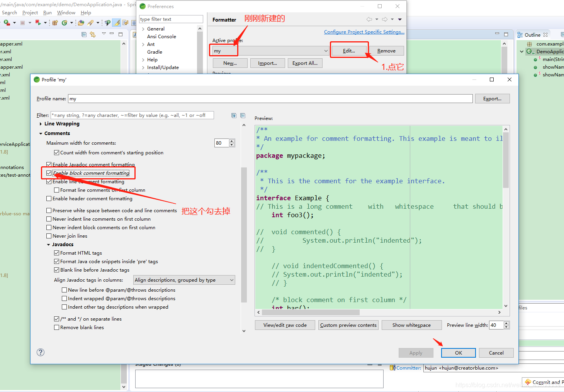The width and height of the screenshot is (564, 392).
Task: Click OK in Profile 'my' dialog
Action: [459, 353]
